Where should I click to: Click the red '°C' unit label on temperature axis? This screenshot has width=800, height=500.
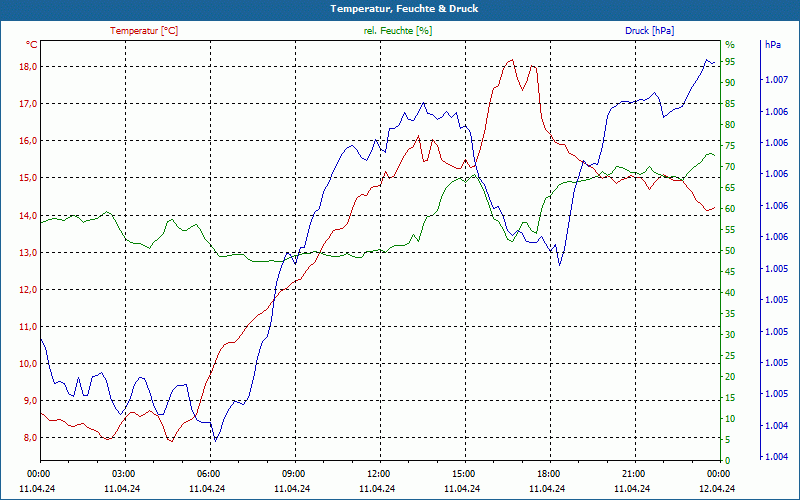[32, 44]
